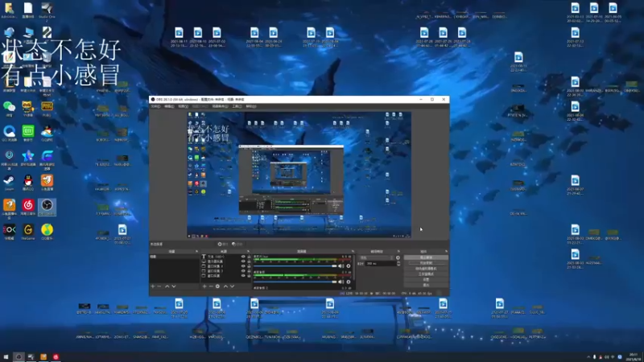
Task: Open 桌面音频 channel gear settings
Action: pyautogui.click(x=349, y=282)
